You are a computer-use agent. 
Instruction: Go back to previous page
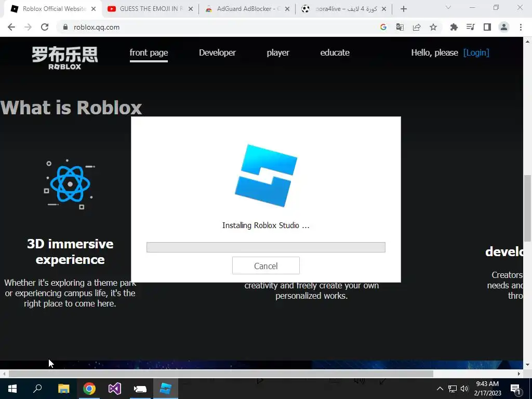coord(11,27)
